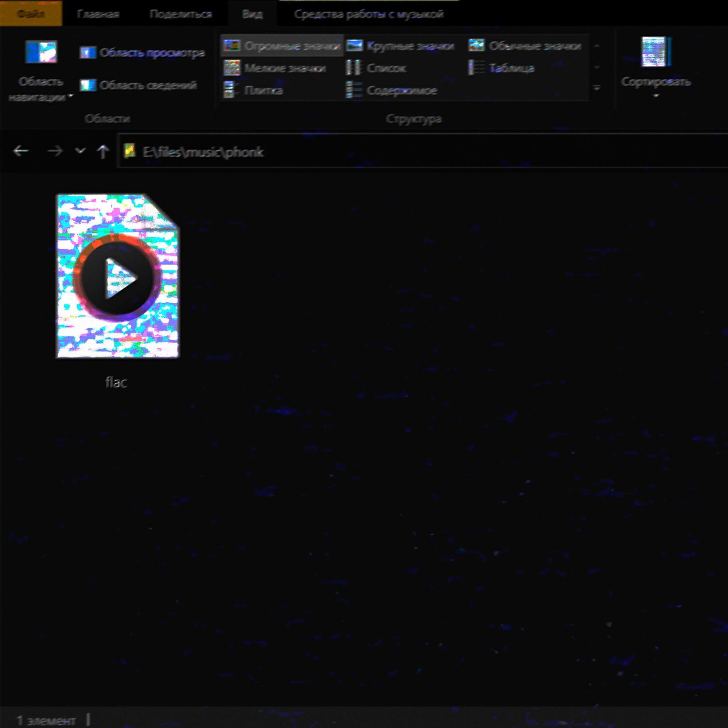This screenshot has height=728, width=728.
Task: Open the Сортировать dropdown arrow
Action: (x=656, y=96)
